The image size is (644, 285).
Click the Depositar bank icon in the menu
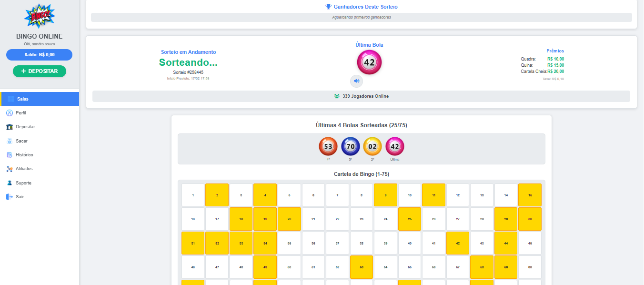pos(10,127)
